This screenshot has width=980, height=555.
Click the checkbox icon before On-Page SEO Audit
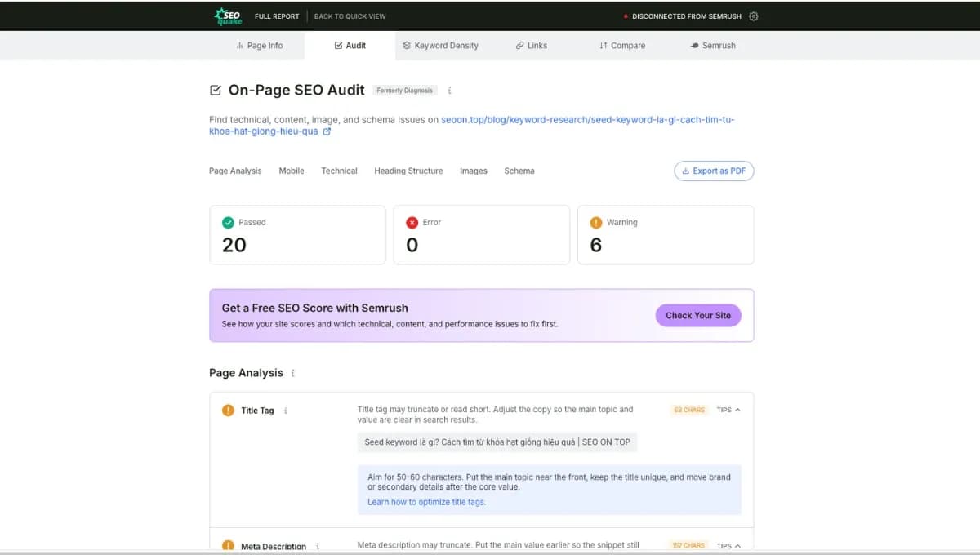pyautogui.click(x=216, y=91)
